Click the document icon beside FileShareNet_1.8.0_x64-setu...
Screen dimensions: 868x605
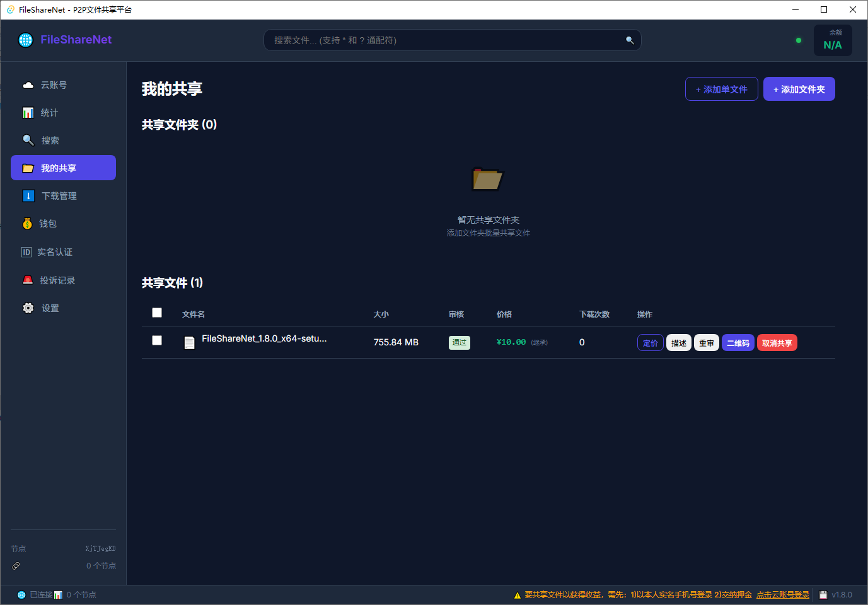(x=189, y=342)
